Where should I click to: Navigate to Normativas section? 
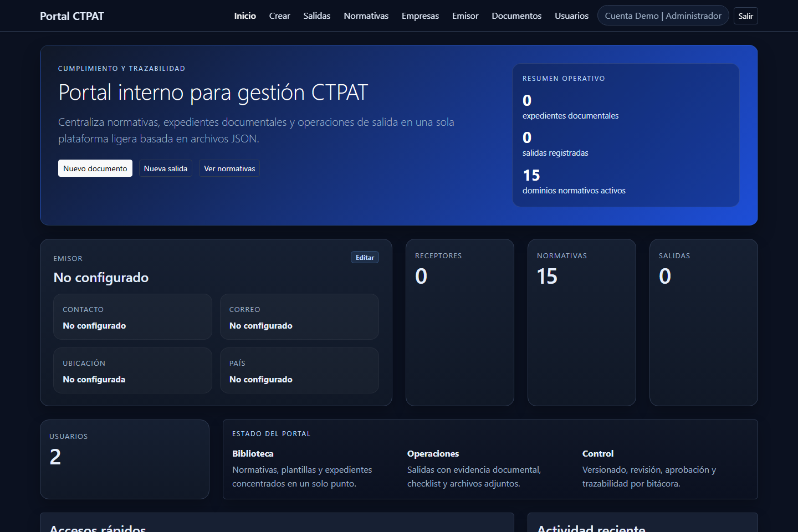click(x=366, y=16)
